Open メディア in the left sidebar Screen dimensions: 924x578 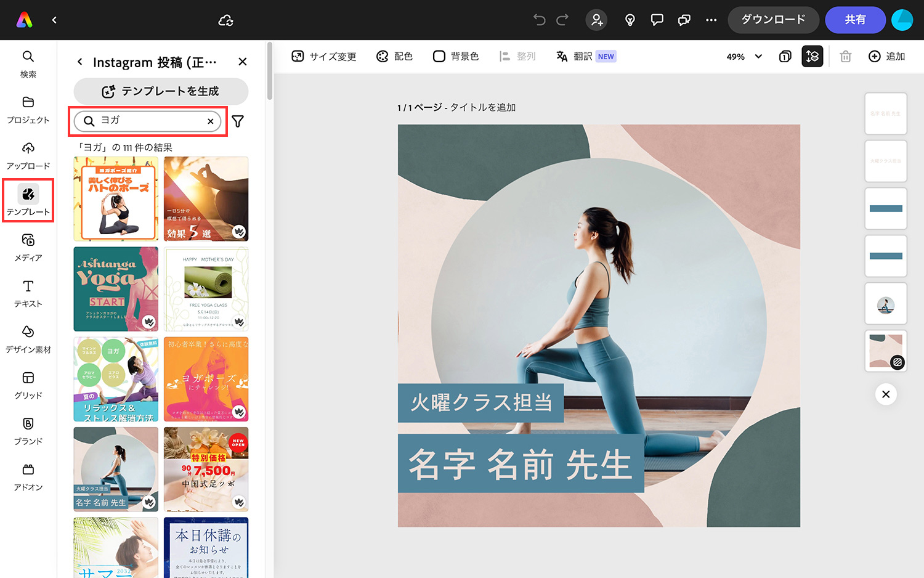28,248
